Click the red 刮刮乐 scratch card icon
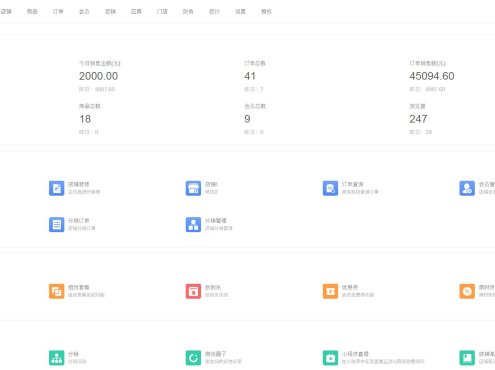This screenshot has width=495, height=370. click(x=193, y=291)
